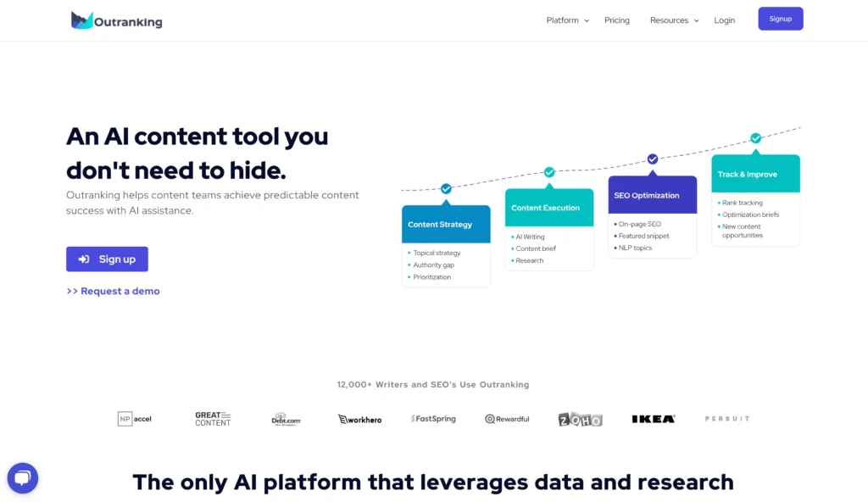Image resolution: width=868 pixels, height=502 pixels.
Task: Click the ZOHO logo
Action: tap(580, 420)
